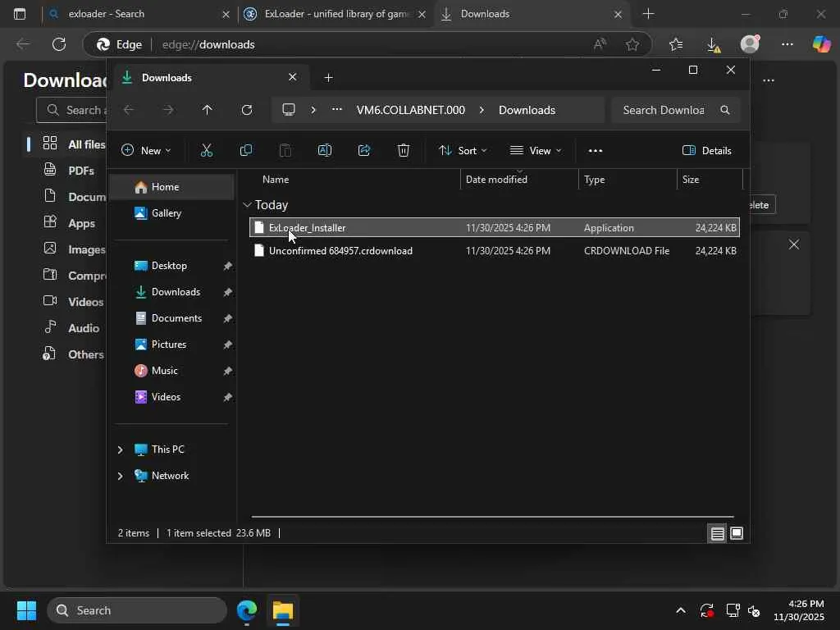Open the View dropdown
This screenshot has width=840, height=630.
536,151
